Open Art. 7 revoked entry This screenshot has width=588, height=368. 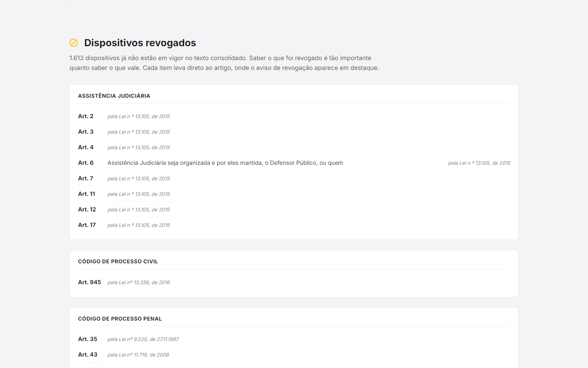pyautogui.click(x=294, y=178)
